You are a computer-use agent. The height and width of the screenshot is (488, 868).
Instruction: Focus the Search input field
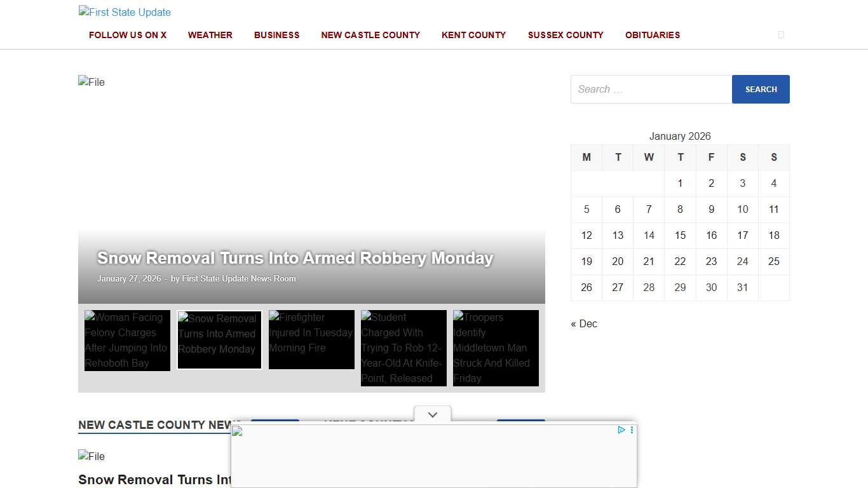click(651, 90)
